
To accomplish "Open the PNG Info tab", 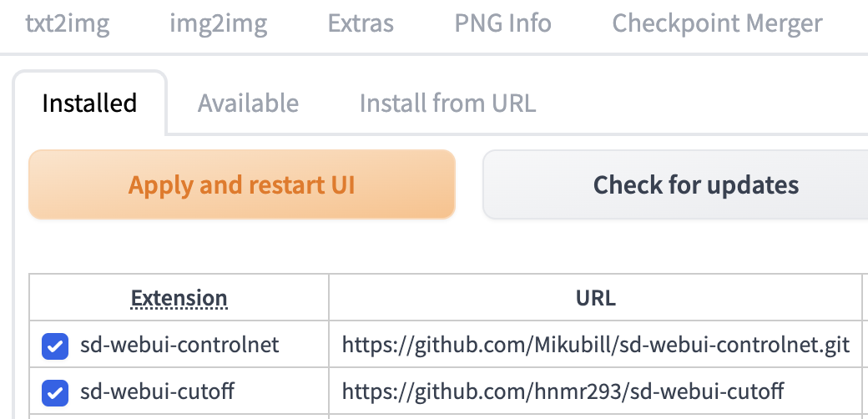I will pos(502,23).
